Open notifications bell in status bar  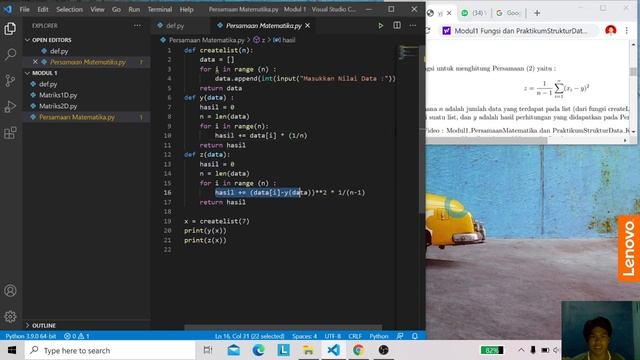pyautogui.click(x=415, y=336)
